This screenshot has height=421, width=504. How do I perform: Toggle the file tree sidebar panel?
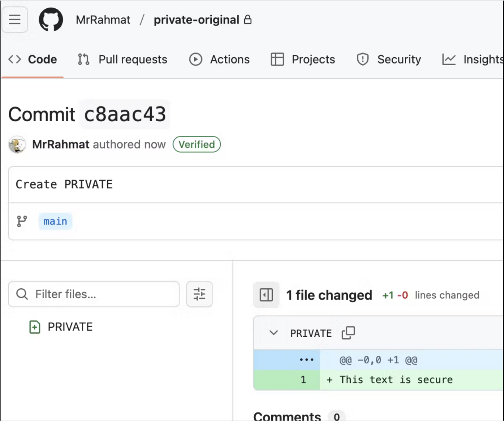pos(266,295)
